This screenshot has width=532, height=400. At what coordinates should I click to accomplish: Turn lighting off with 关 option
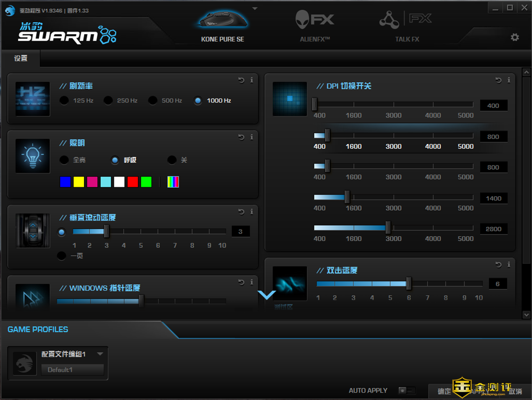(172, 160)
